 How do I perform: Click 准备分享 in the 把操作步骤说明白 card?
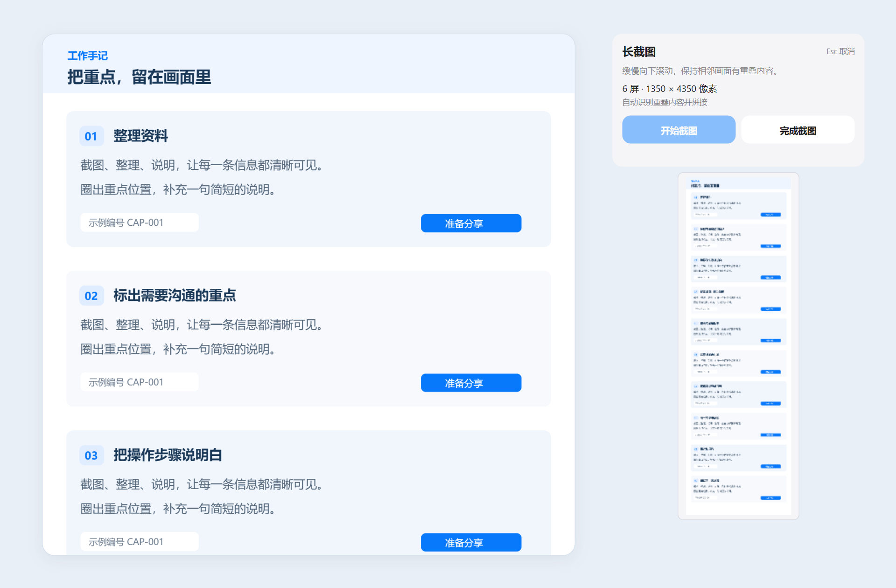(471, 542)
